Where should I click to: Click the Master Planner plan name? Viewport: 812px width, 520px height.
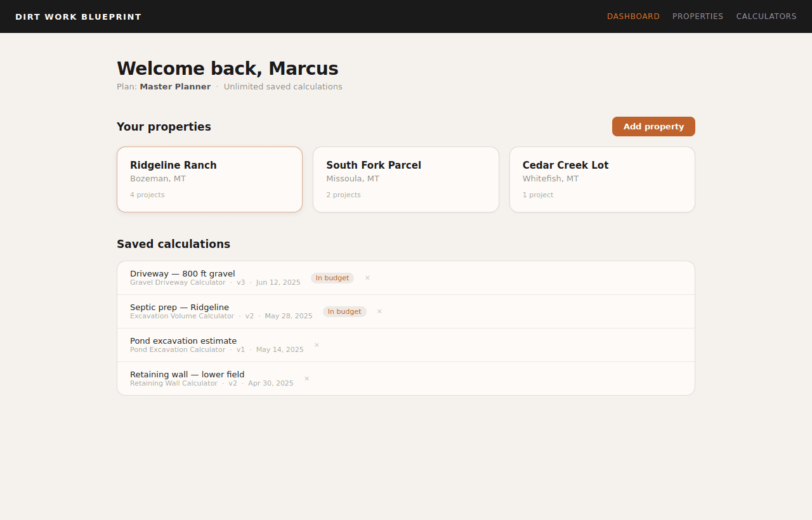coord(175,86)
